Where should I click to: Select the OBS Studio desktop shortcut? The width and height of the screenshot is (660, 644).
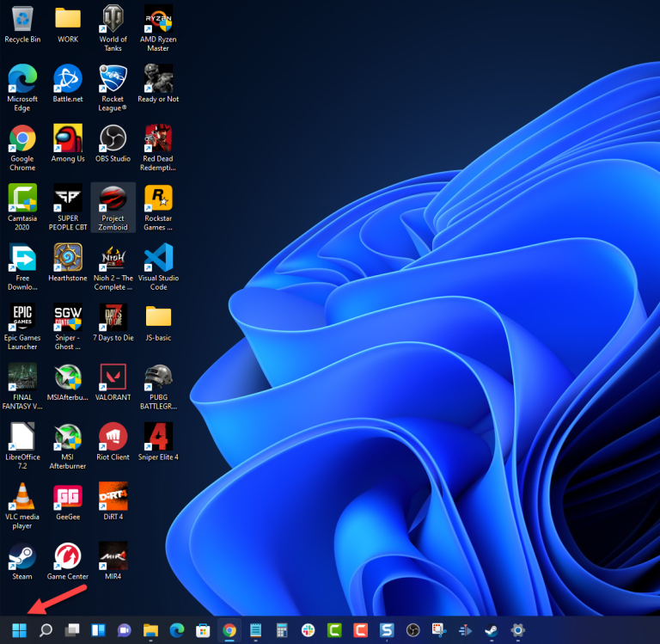click(113, 144)
